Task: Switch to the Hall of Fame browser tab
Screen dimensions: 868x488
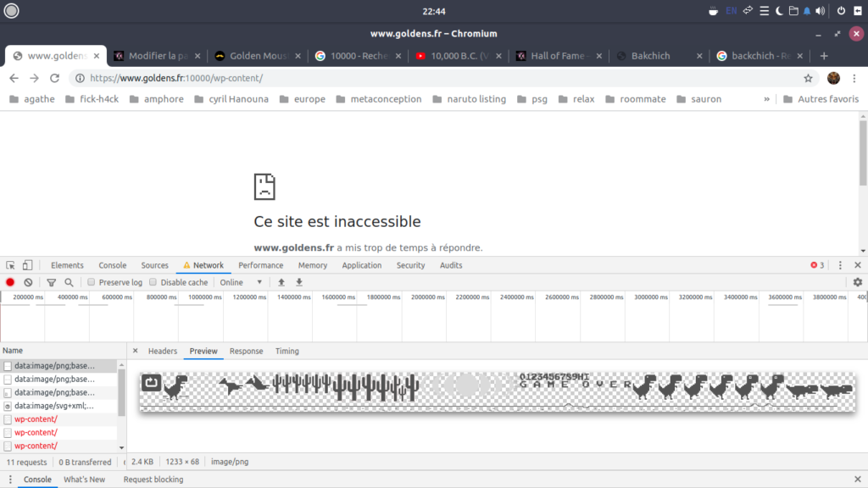Action: coord(559,56)
